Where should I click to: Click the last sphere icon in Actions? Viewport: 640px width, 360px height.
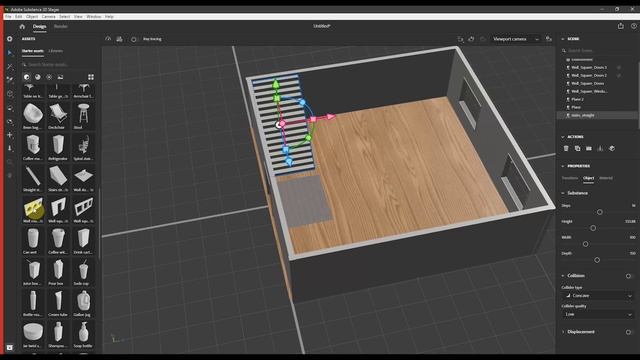612,149
